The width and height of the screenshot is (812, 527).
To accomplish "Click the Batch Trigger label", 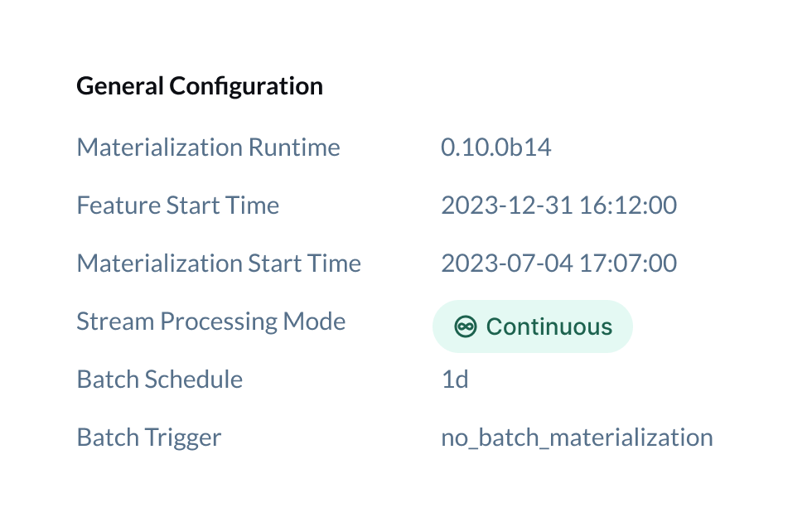I will 148,438.
